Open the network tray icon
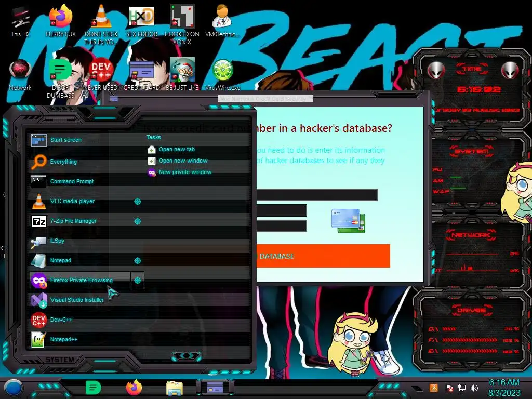The height and width of the screenshot is (399, 532). [x=462, y=388]
